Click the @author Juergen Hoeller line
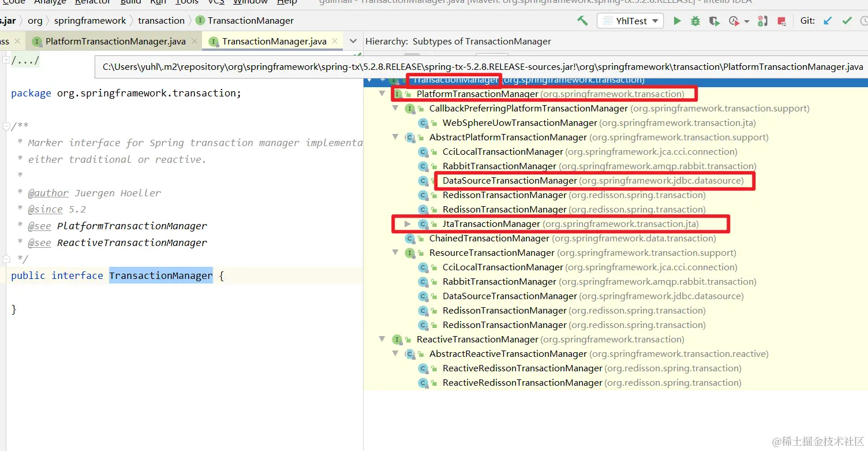 (95, 193)
